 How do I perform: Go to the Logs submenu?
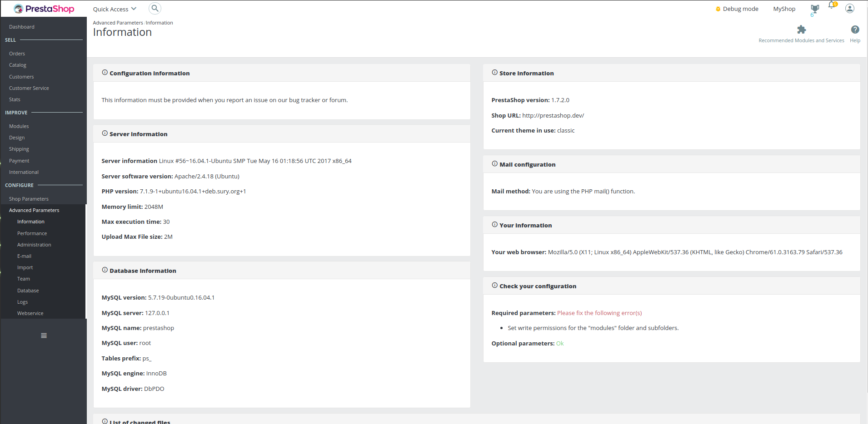coord(22,302)
